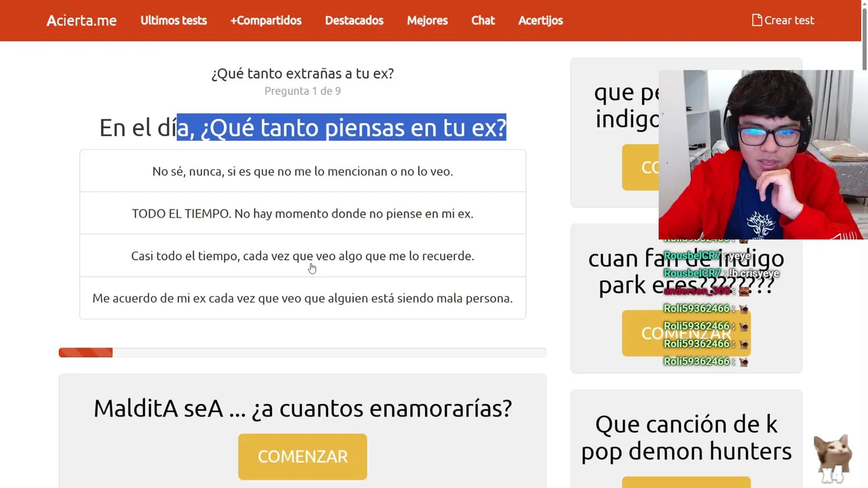Screen dimensions: 868x488
Task: Click the highlighted question 'En el día, ¿Qué tanto piensas'
Action: 302,127
